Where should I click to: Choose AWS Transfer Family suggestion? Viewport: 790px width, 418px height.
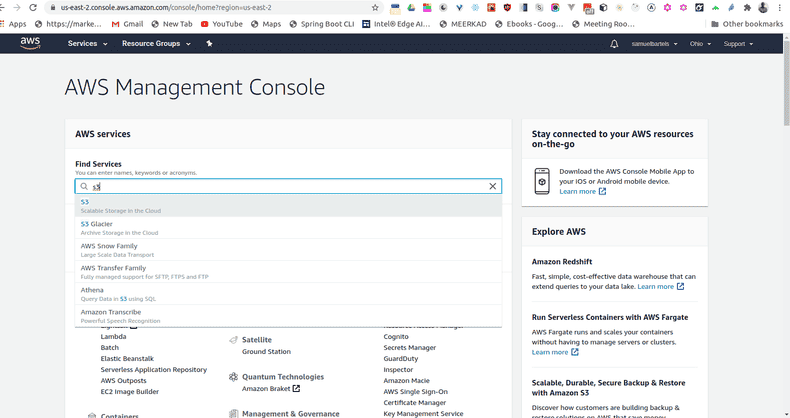pos(288,272)
